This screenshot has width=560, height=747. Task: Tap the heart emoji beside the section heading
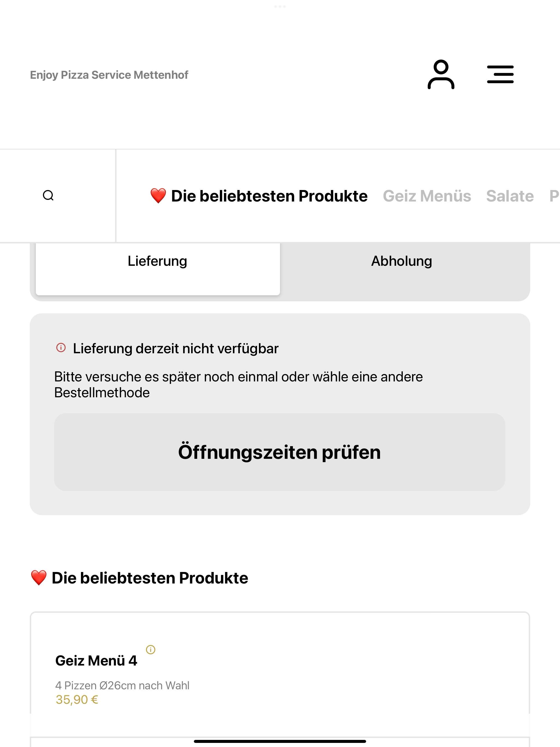[39, 578]
